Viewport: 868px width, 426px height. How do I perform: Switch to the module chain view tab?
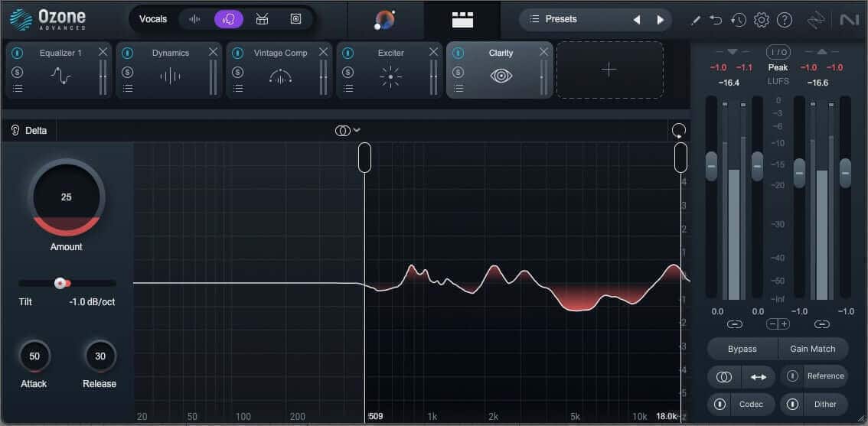462,20
